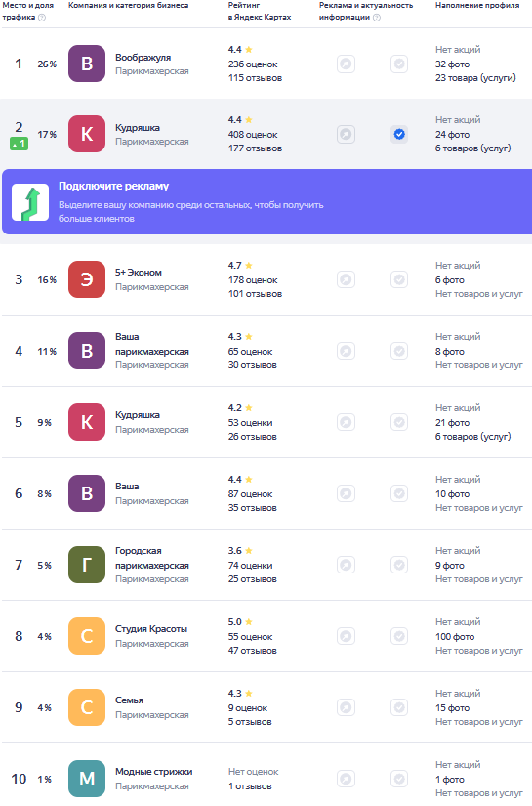
Task: Click the green Г avatar of Городская парикмахерская
Action: [x=87, y=565]
